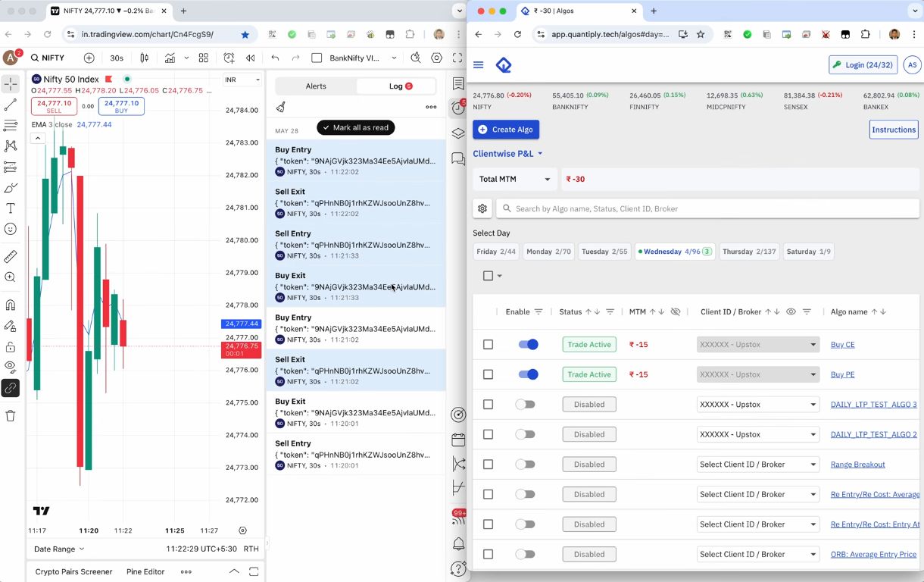Enable the toggle for DAILY_LTP_TEST_ALGO 3
The width and height of the screenshot is (924, 582).
click(526, 404)
